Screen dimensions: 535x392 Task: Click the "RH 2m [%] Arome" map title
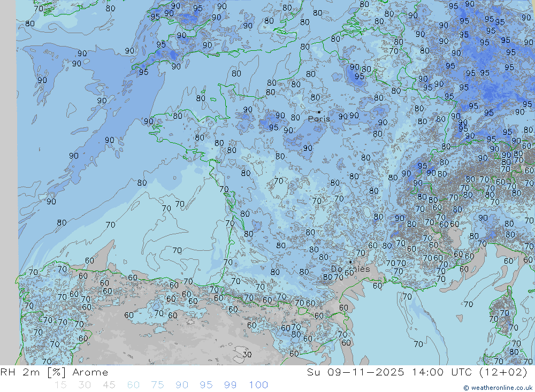pos(54,372)
